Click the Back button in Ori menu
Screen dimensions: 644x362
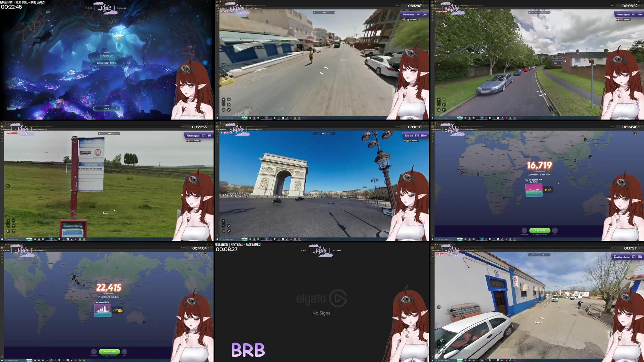[x=107, y=108]
